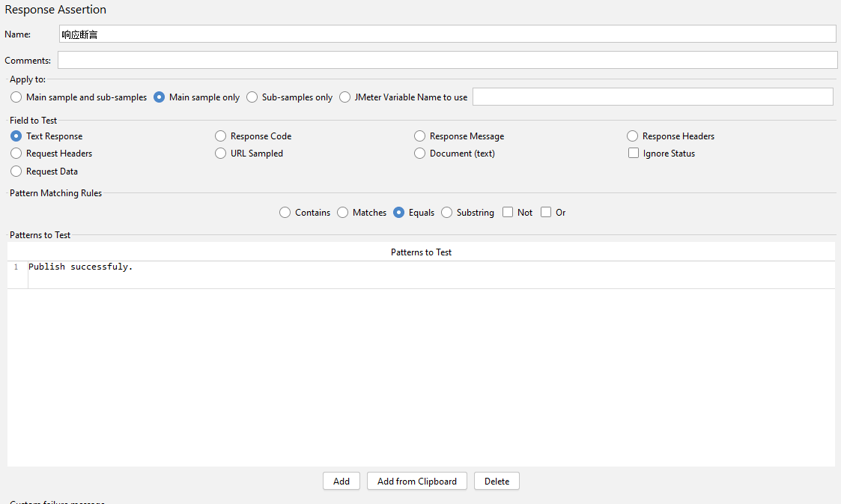The image size is (841, 504).
Task: Select URL Sampled option
Action: click(220, 154)
